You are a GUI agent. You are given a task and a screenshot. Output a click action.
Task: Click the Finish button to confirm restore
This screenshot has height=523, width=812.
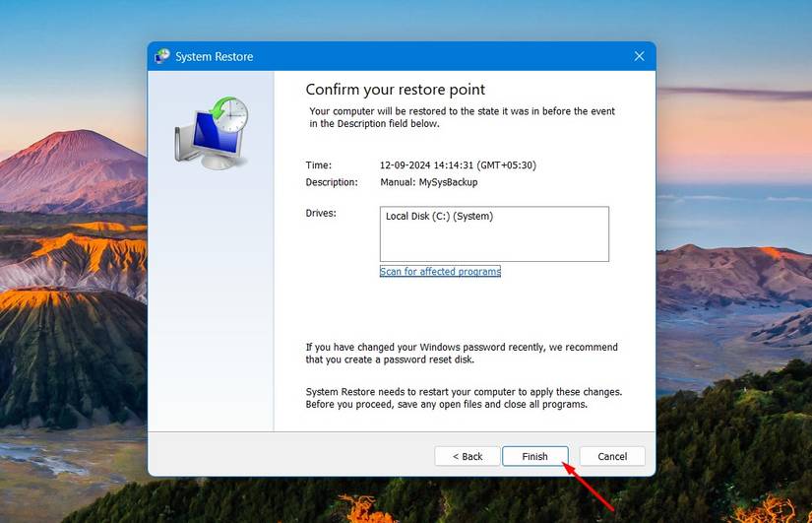[535, 456]
